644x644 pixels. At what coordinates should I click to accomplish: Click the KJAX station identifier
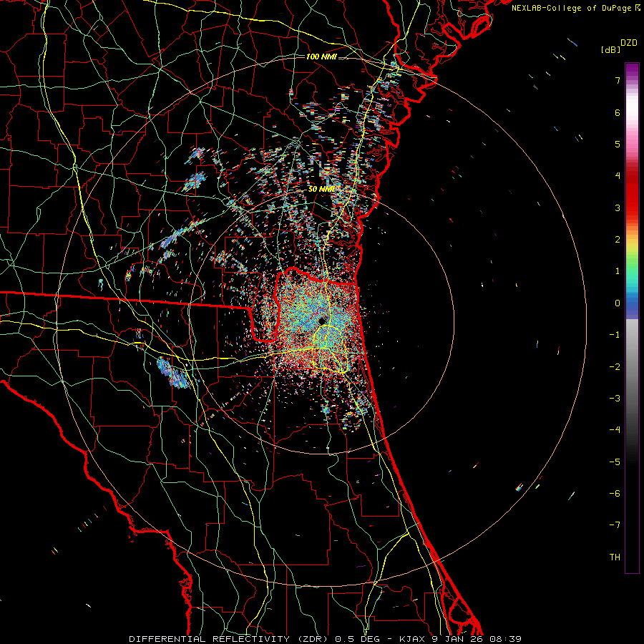[x=413, y=639]
